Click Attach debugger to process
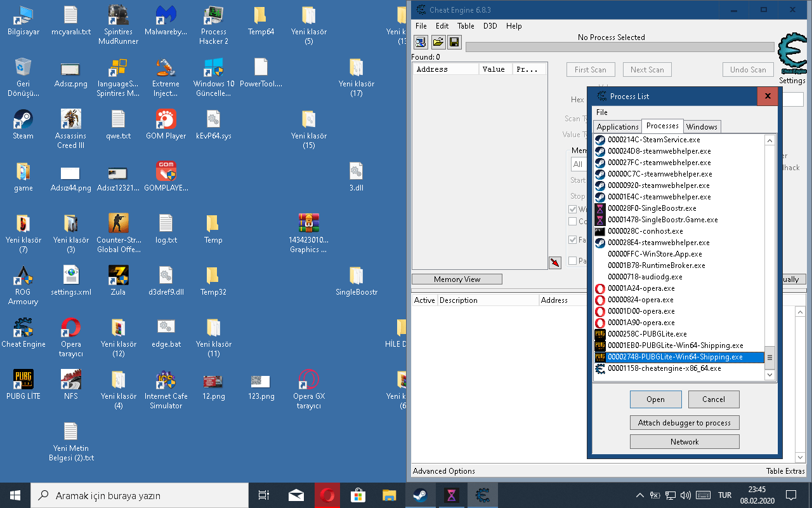812x508 pixels. 684,423
